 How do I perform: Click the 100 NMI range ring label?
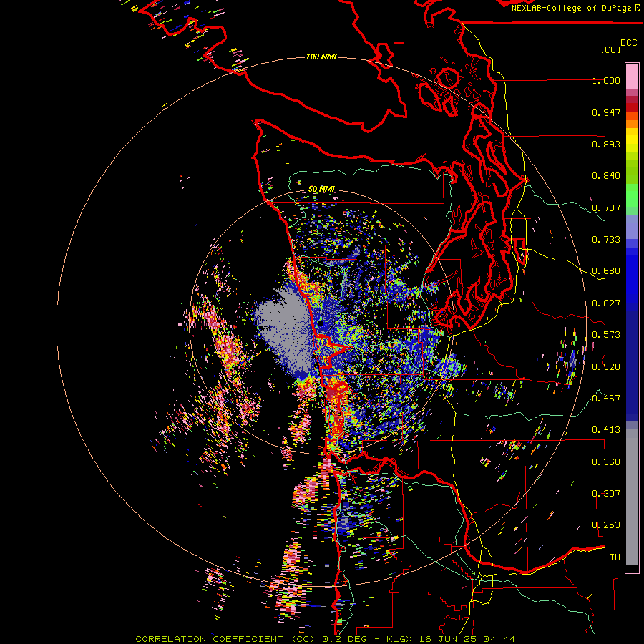click(321, 57)
